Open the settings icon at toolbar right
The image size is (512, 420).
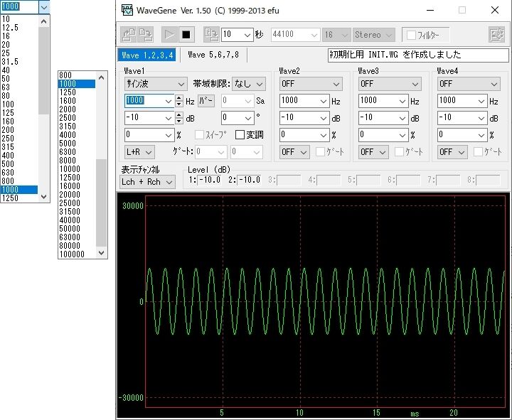(496, 35)
